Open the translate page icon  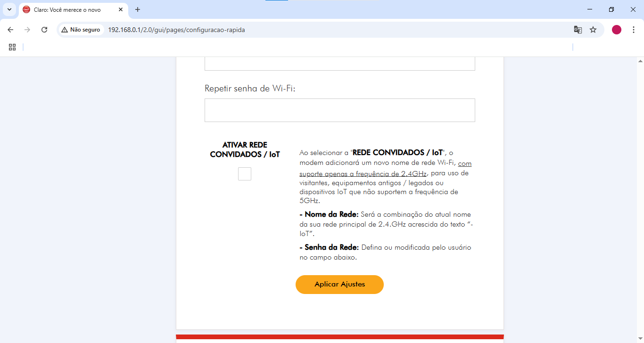tap(578, 30)
